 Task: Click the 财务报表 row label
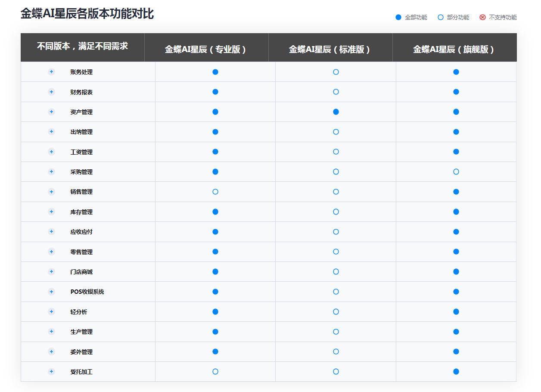[81, 92]
